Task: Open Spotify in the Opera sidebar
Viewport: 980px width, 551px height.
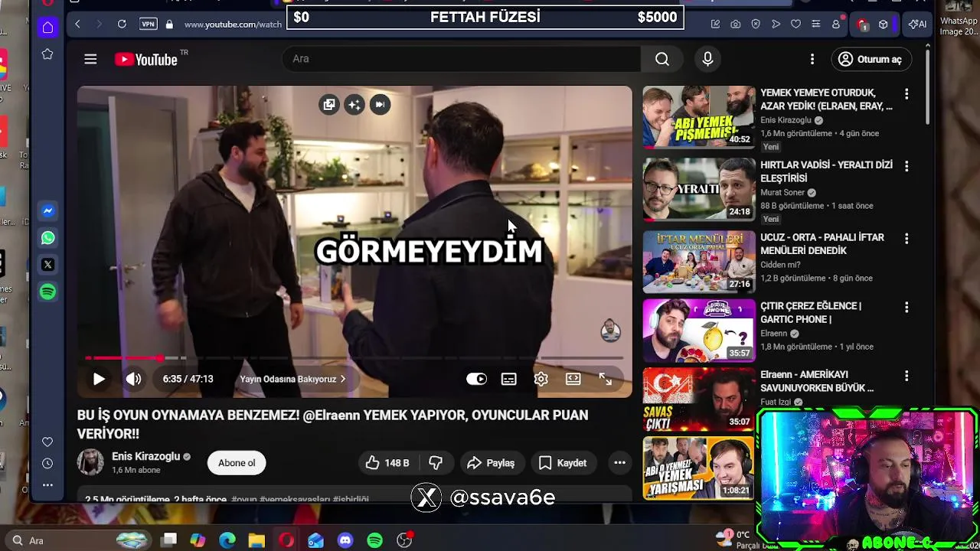Action: 47,292
